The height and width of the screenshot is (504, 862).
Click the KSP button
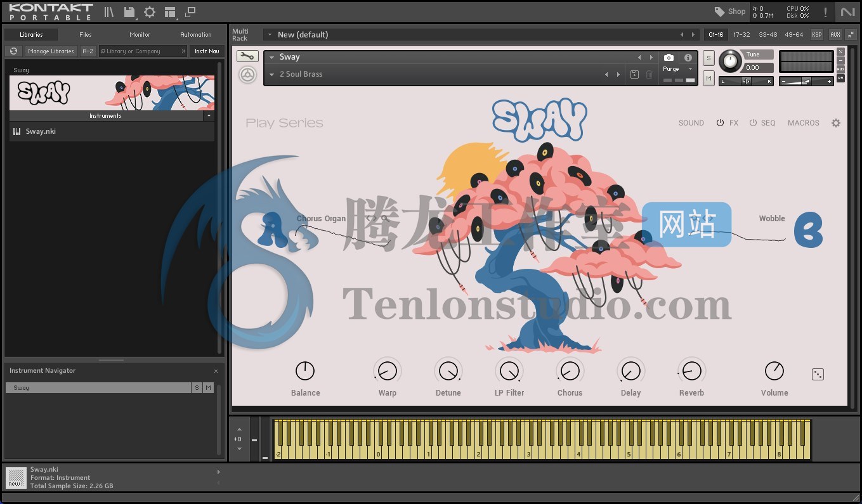coord(817,35)
